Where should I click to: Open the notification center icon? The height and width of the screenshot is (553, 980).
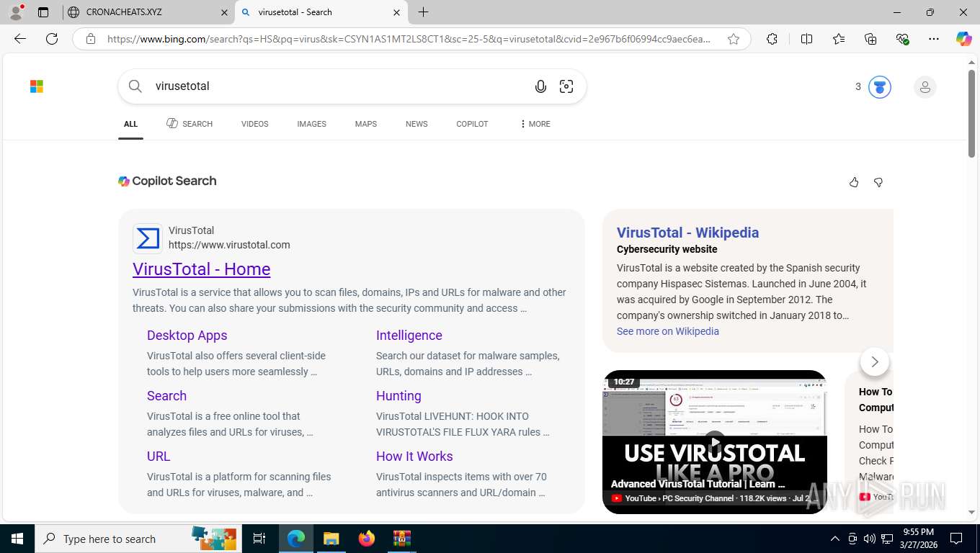coord(956,539)
